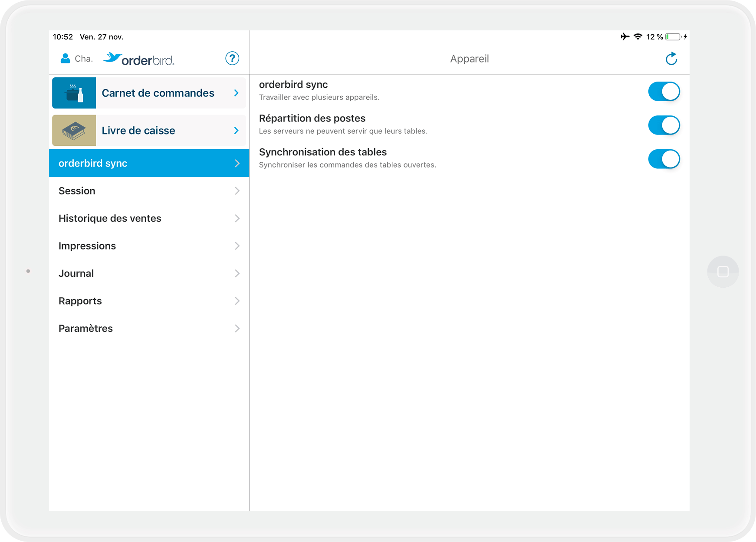Disable the orderbird sync toggle

(x=664, y=92)
